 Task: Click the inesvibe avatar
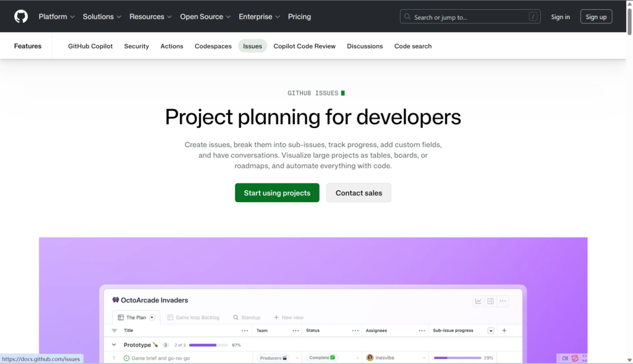click(x=370, y=358)
